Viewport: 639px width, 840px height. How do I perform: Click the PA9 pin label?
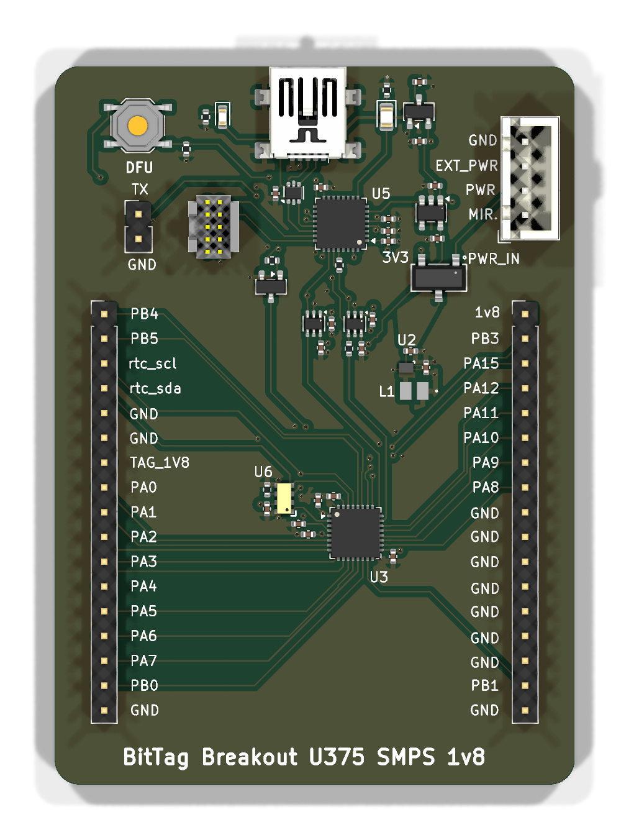[x=486, y=463]
